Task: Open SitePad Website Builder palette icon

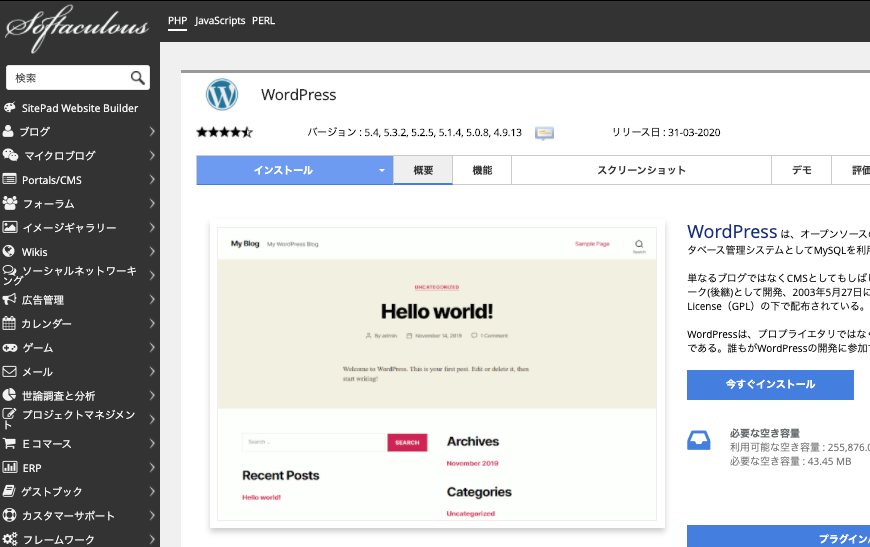Action: pyautogui.click(x=9, y=108)
